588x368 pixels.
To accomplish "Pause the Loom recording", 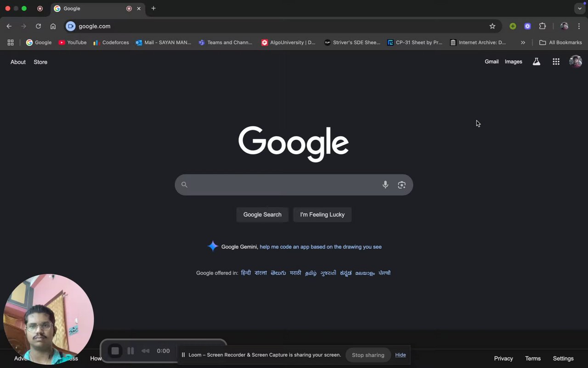I will (x=130, y=351).
